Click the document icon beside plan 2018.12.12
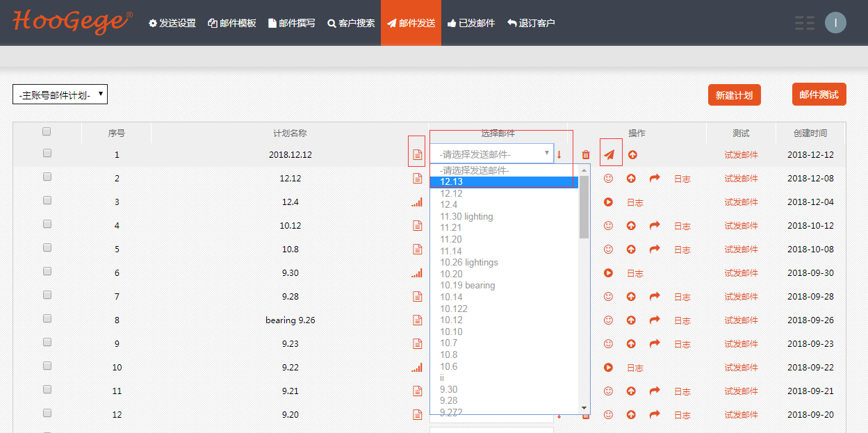This screenshot has width=868, height=433. [x=417, y=154]
